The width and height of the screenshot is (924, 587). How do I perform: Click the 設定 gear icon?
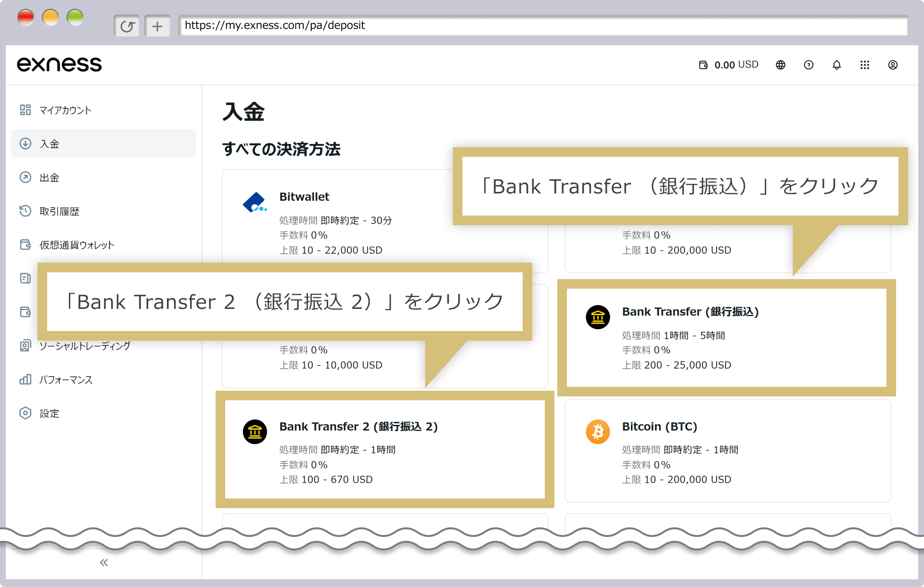click(x=26, y=413)
